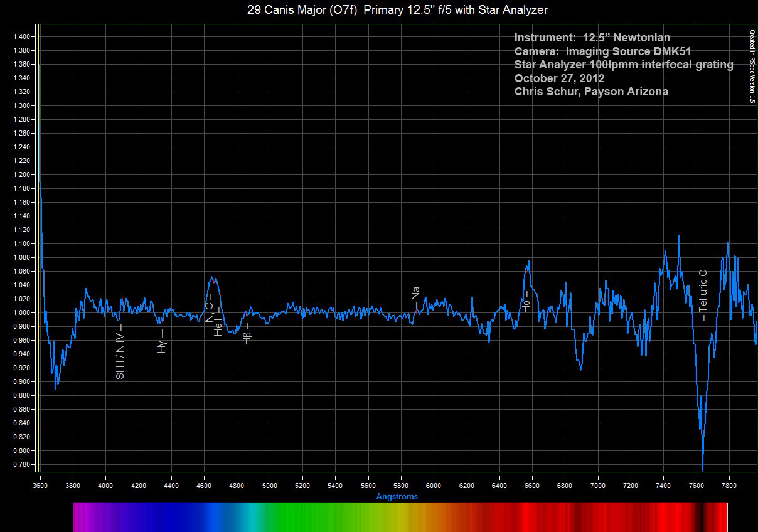Click the 'Star Analyzer 100lpmm interfocal grating' line

pyautogui.click(x=624, y=65)
